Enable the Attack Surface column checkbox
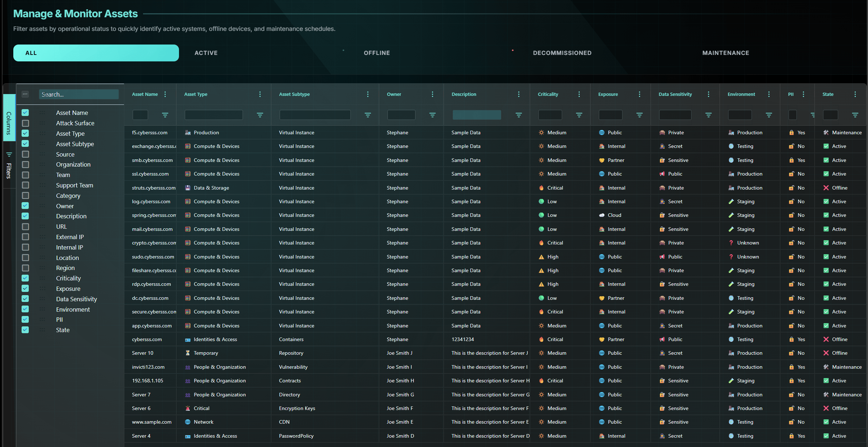 (x=25, y=123)
